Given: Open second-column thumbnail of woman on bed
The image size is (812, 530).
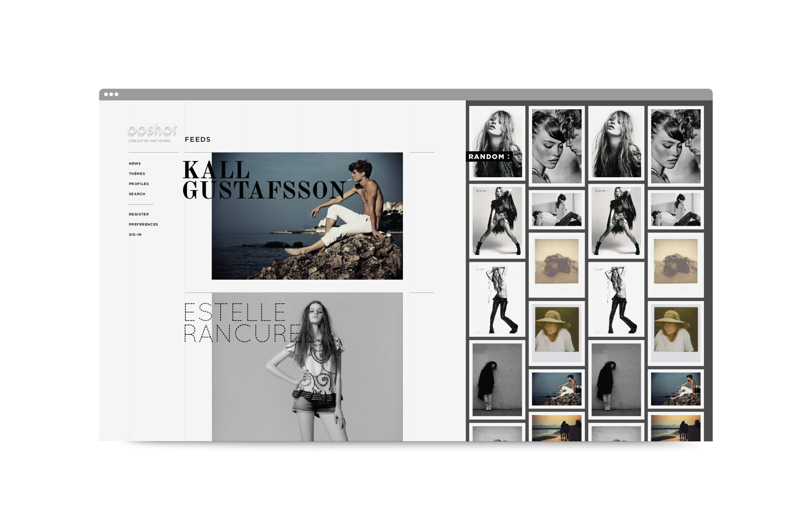Looking at the screenshot, I should [x=556, y=210].
